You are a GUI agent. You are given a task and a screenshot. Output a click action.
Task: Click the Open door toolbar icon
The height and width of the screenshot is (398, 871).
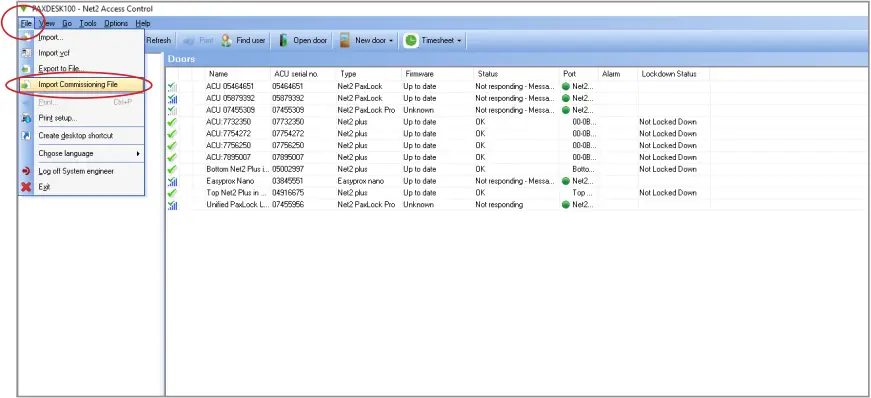coord(283,40)
